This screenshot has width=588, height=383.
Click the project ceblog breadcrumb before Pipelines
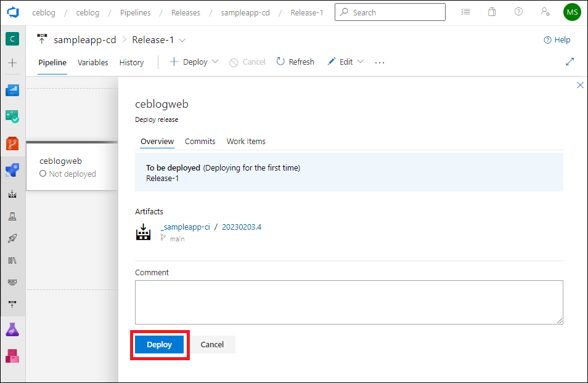click(88, 12)
